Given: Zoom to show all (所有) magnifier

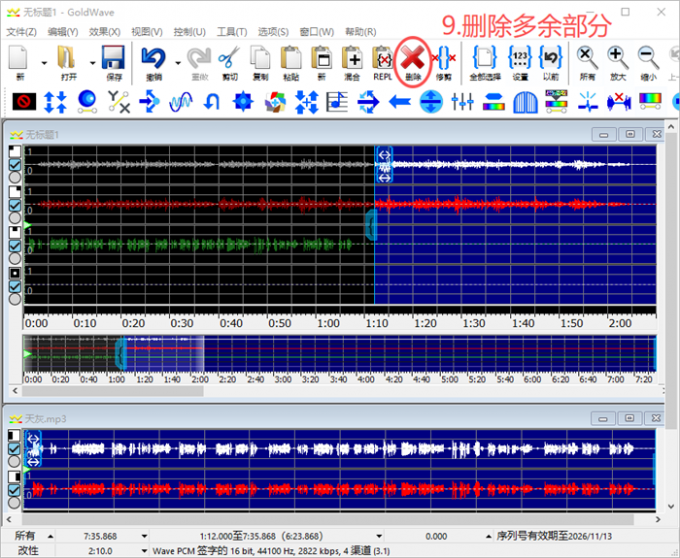Looking at the screenshot, I should coord(587,58).
